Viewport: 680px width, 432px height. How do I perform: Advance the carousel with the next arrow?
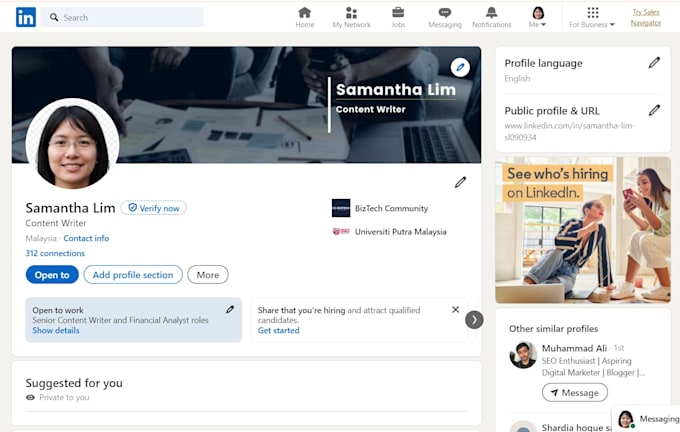(474, 320)
